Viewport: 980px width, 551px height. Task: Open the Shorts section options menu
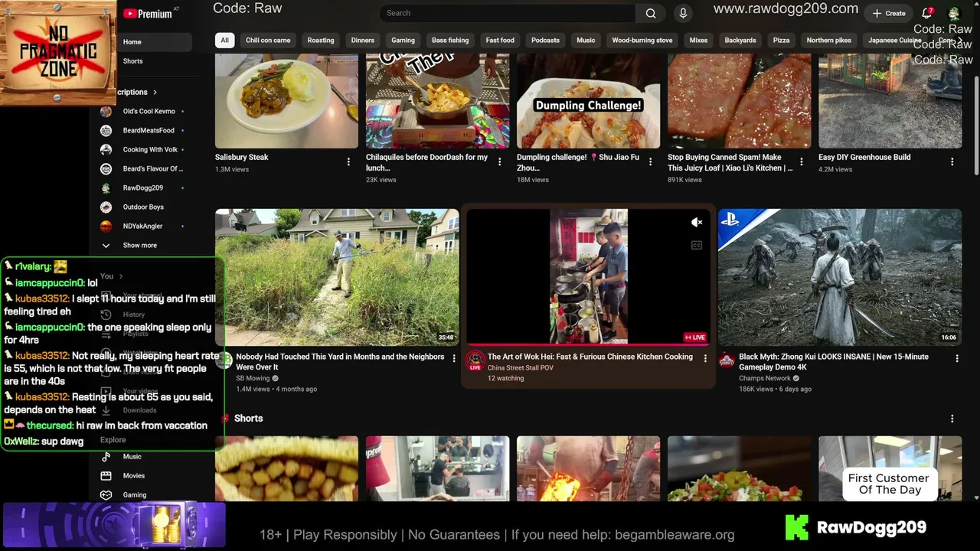[952, 419]
